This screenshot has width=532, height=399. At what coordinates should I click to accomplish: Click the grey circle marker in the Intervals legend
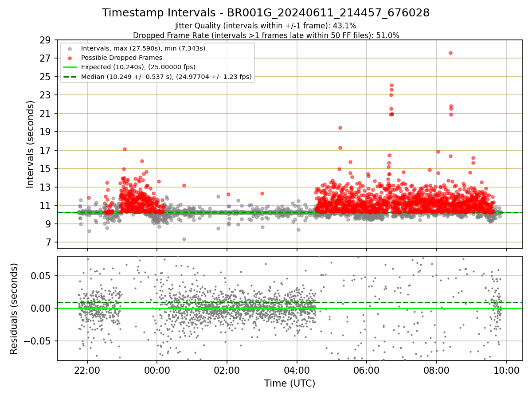[70, 48]
